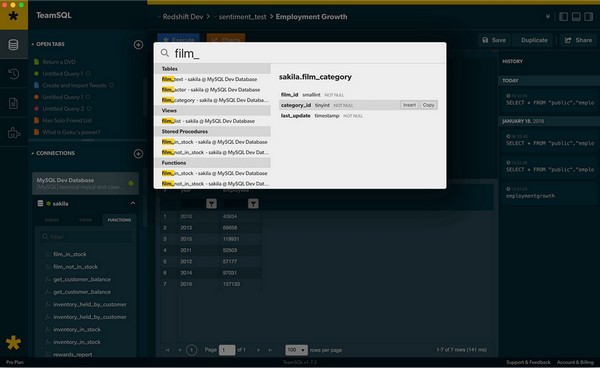The width and height of the screenshot is (600, 368).
Task: Open the rows per page dropdown showing 100
Action: 296,350
